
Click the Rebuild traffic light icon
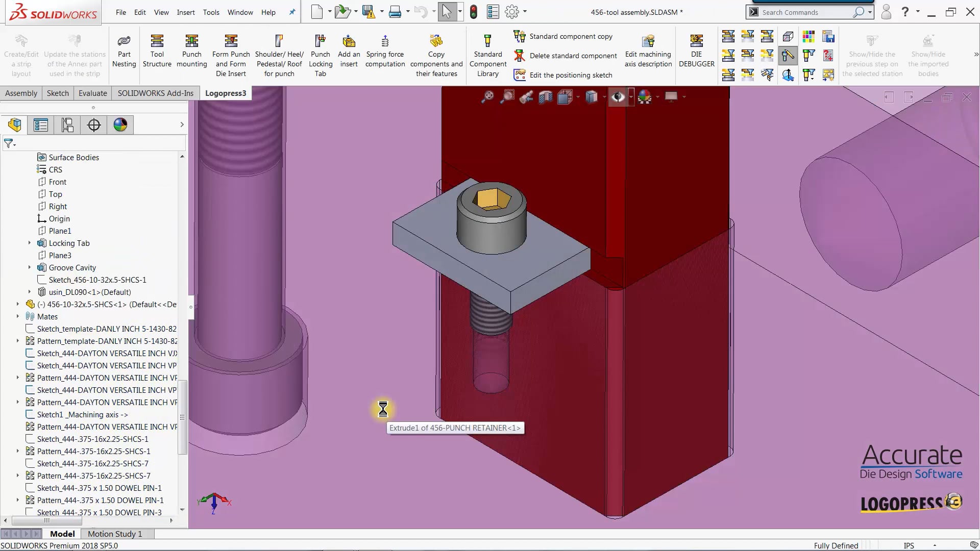click(x=474, y=12)
